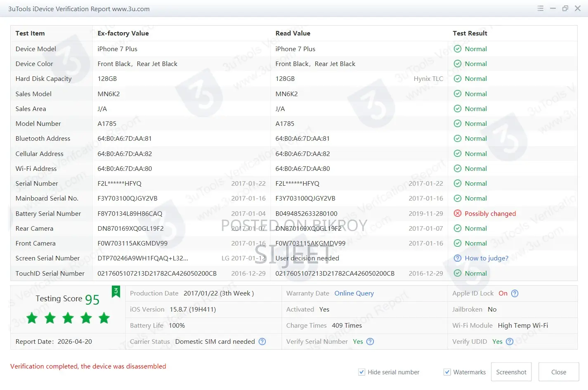Viewport: 588px width, 390px height.
Task: Click the Normal check icon for Sales Model
Action: tap(458, 94)
